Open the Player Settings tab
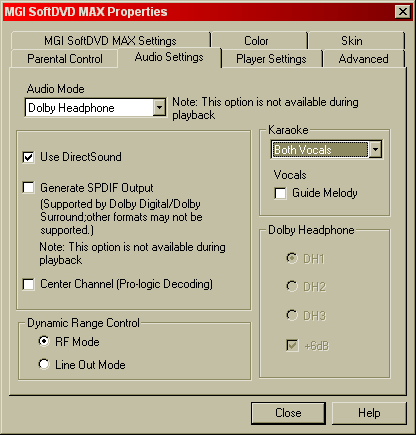The height and width of the screenshot is (435, 416). point(271,59)
